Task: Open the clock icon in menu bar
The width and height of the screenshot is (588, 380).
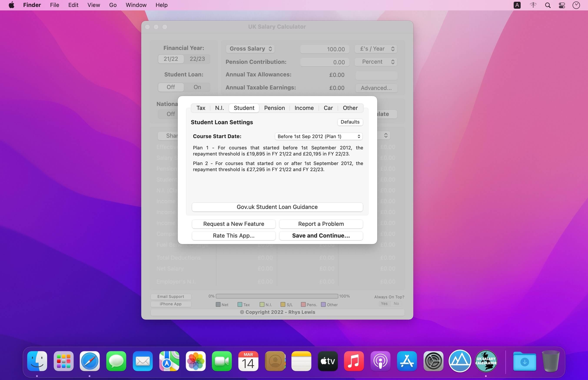Action: point(576,5)
